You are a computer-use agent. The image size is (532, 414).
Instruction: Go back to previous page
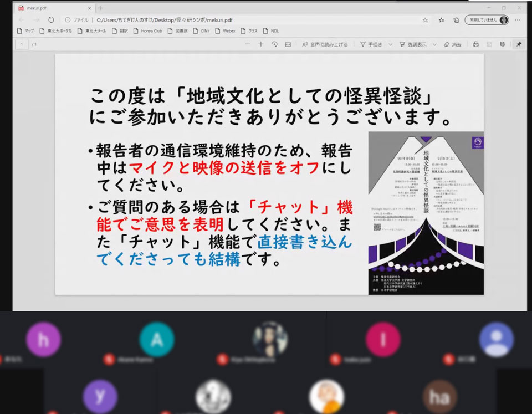22,20
